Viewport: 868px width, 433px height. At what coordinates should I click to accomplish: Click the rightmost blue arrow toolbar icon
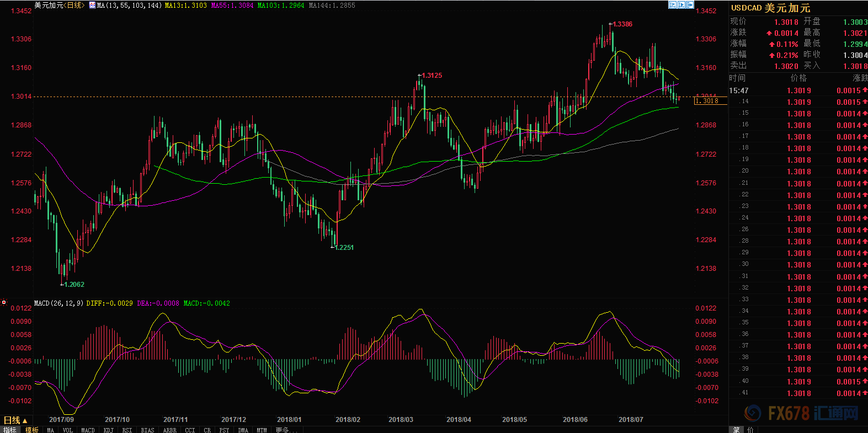click(x=690, y=5)
